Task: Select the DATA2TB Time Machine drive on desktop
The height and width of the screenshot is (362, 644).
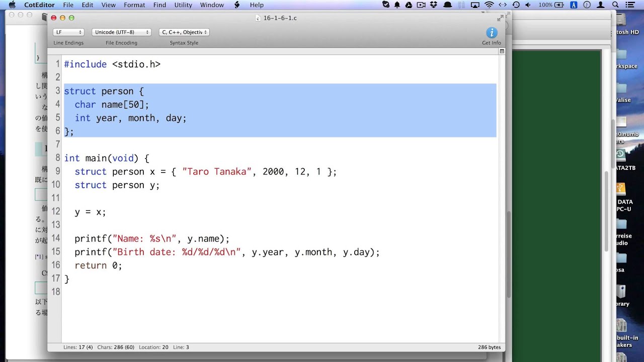Action: 622,155
